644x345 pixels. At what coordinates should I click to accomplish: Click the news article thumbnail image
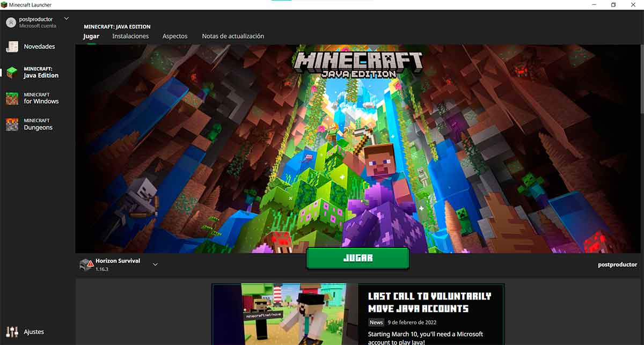(285, 314)
